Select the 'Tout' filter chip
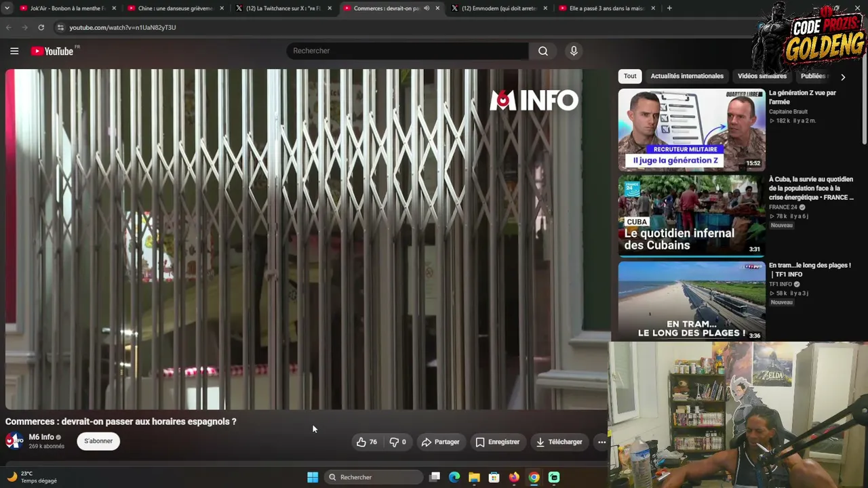Screen dimensions: 868x488 [630, 76]
